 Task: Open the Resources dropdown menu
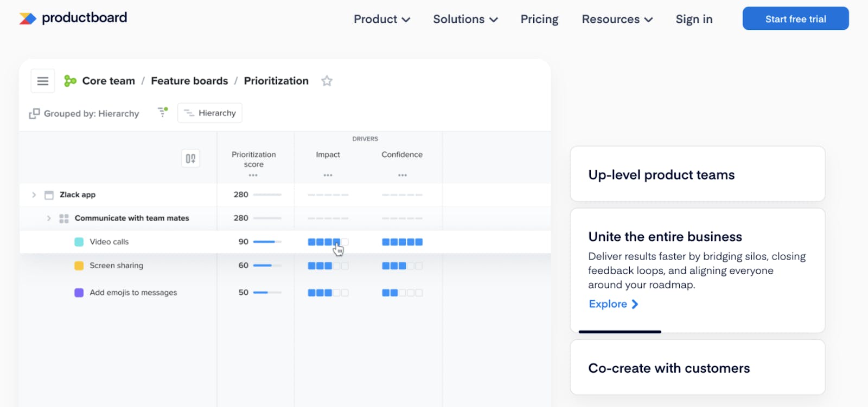[x=617, y=19]
